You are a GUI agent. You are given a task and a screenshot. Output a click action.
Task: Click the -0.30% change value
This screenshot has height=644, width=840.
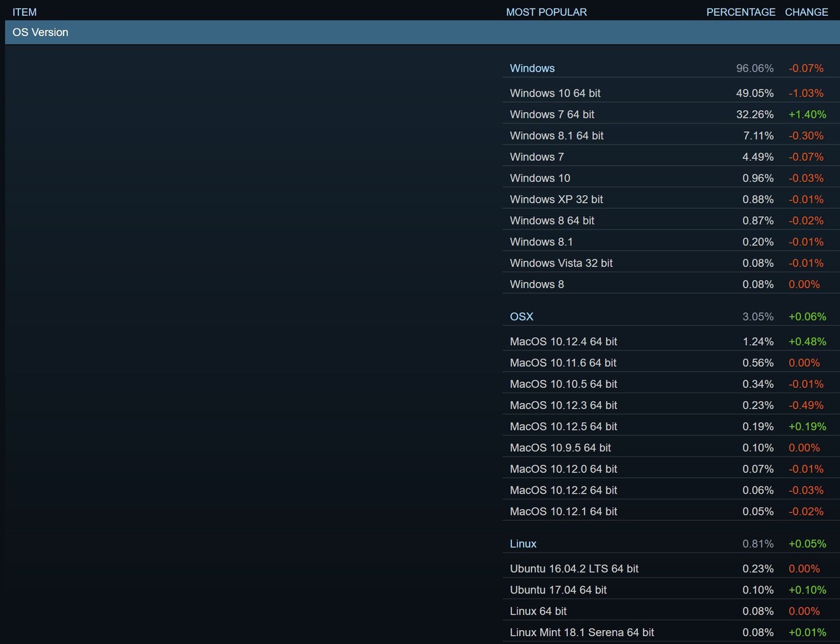click(806, 136)
